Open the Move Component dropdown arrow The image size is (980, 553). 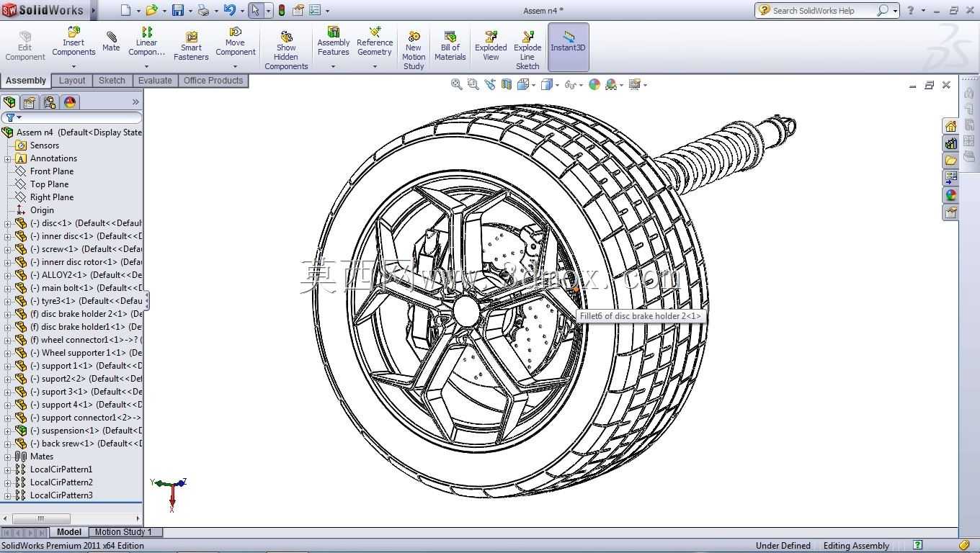(x=236, y=66)
